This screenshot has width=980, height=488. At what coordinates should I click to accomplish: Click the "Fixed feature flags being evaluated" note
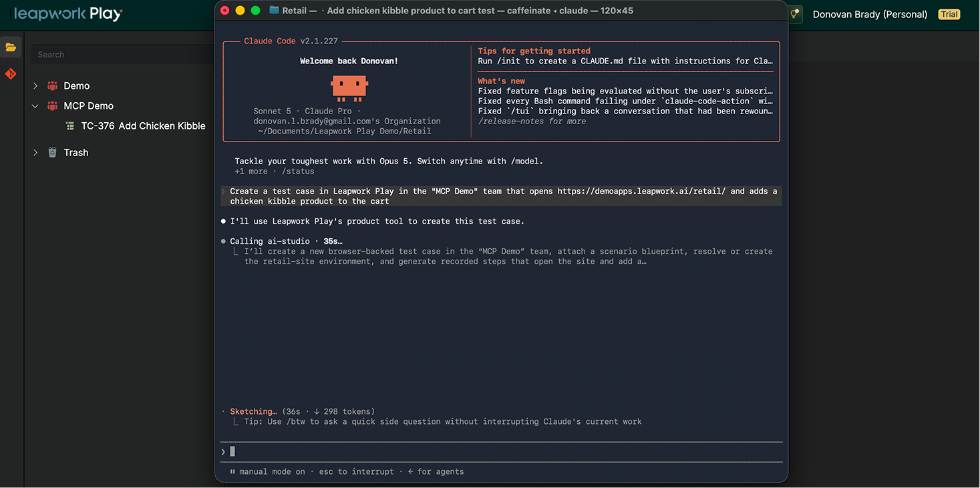(625, 91)
